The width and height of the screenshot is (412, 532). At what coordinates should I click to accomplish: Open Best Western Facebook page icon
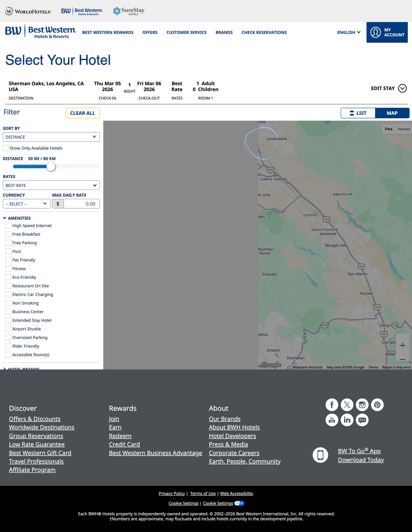coord(332,405)
